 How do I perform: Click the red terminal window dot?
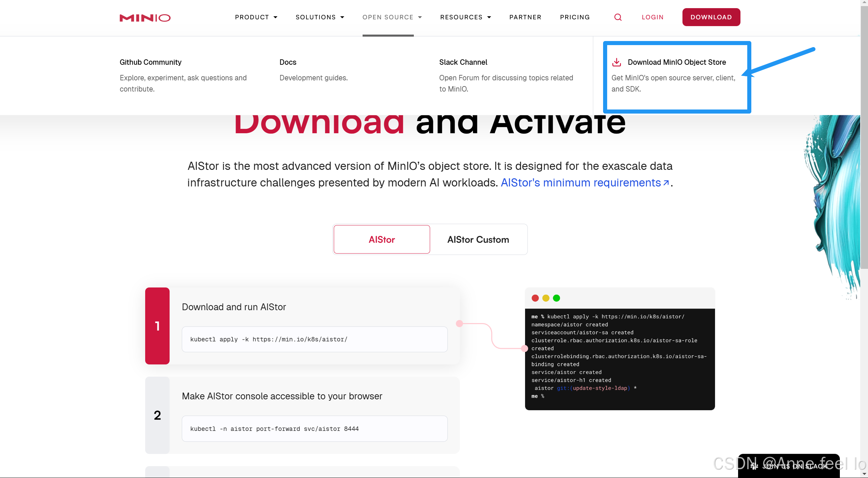(535, 298)
